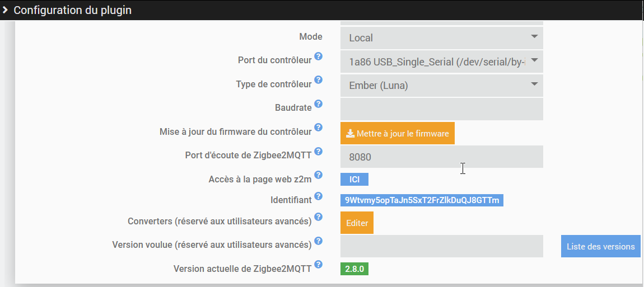
Task: Click Mettre à jour le firmware button
Action: pyautogui.click(x=397, y=134)
